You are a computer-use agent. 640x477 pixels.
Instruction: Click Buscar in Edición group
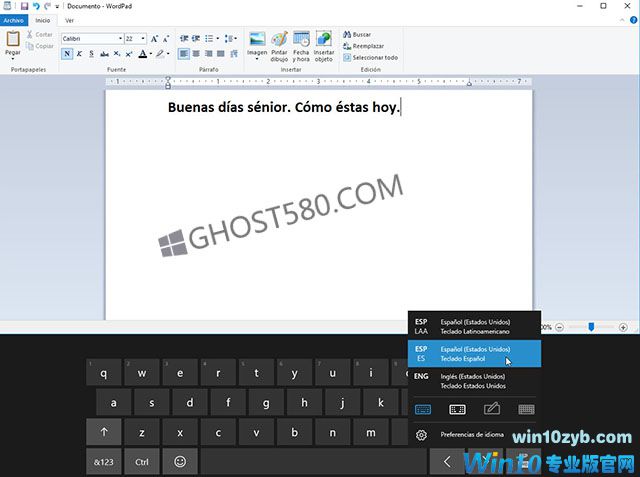(x=357, y=35)
